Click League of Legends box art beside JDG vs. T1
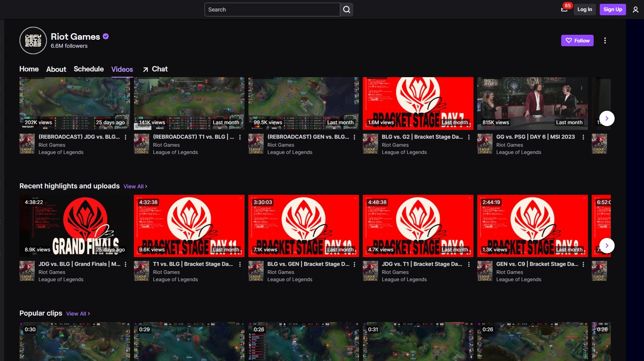 (370, 271)
